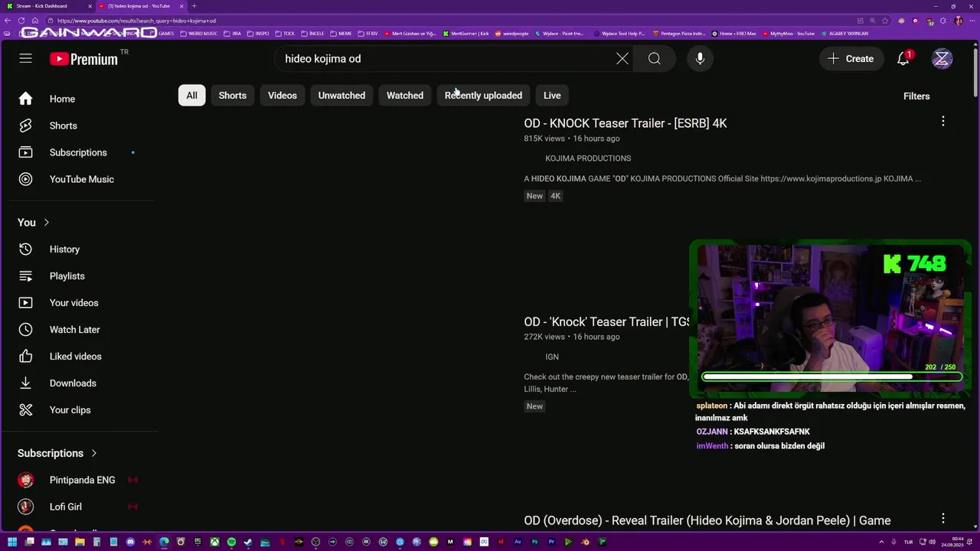Close the hideo kojima od YouTube tab
The width and height of the screenshot is (980, 551).
pyautogui.click(x=181, y=6)
